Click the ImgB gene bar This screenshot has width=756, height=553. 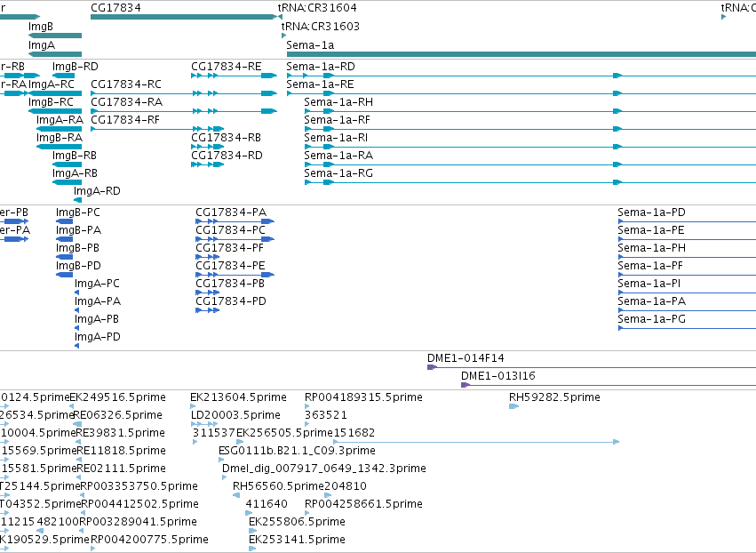(x=55, y=36)
